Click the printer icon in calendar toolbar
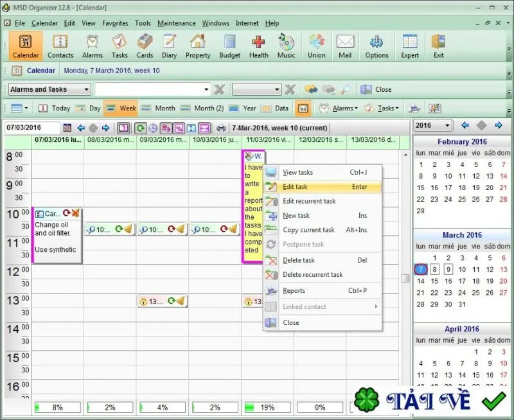 click(221, 128)
